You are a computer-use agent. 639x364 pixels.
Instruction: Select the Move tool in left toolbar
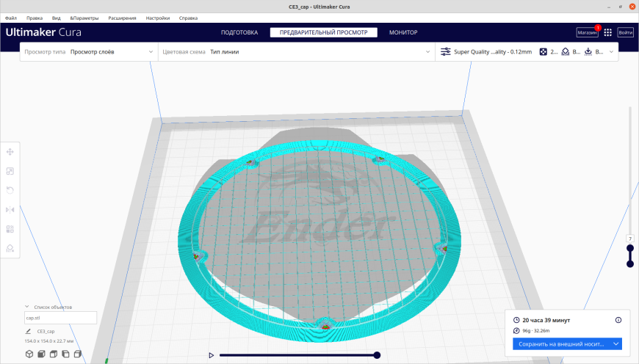(10, 152)
